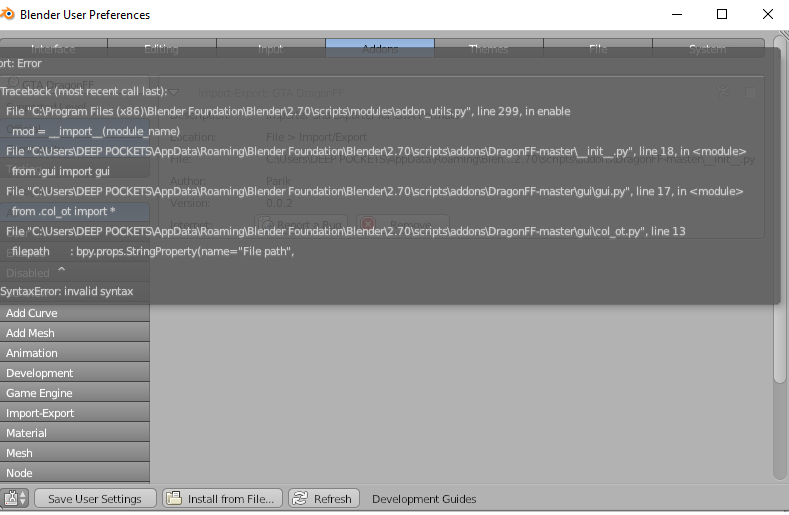Switch to the Addons tab
The width and height of the screenshot is (789, 515).
[x=380, y=48]
